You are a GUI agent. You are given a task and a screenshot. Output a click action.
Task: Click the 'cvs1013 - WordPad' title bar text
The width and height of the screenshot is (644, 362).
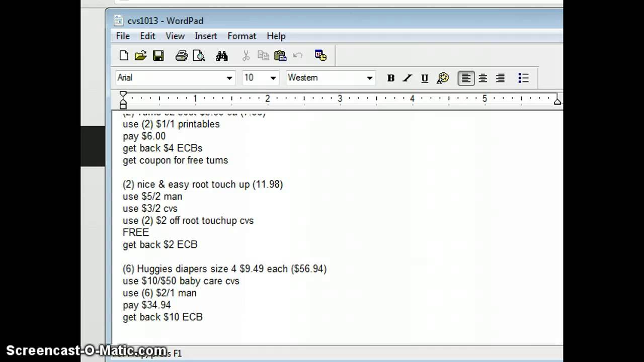pyautogui.click(x=165, y=21)
